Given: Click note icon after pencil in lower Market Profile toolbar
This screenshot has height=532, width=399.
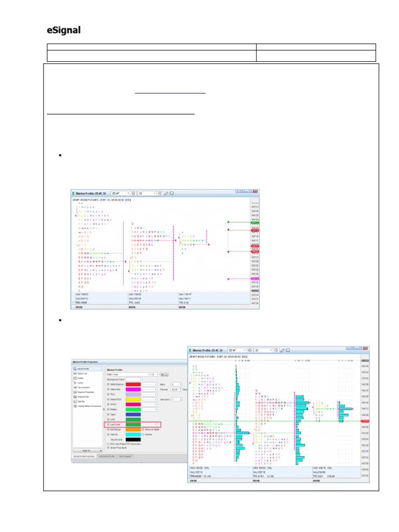Looking at the screenshot, I should pos(288,350).
